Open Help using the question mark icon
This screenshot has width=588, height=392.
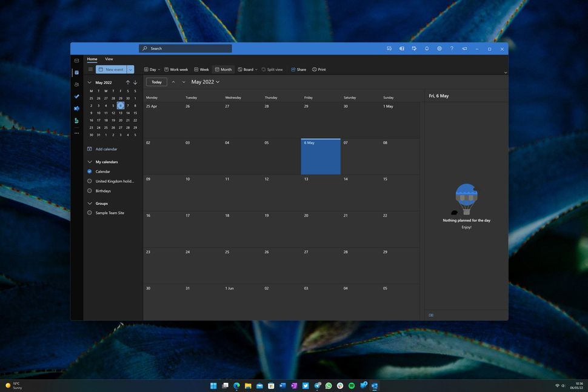tap(452, 48)
